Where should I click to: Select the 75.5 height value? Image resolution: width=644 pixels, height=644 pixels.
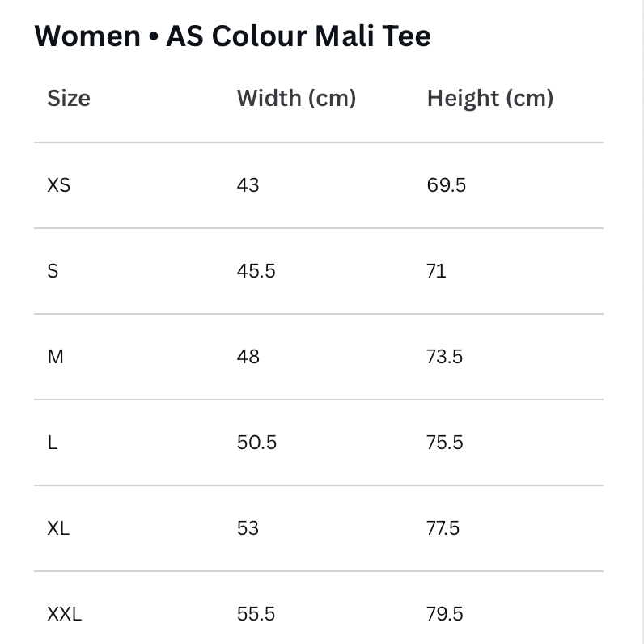[444, 443]
